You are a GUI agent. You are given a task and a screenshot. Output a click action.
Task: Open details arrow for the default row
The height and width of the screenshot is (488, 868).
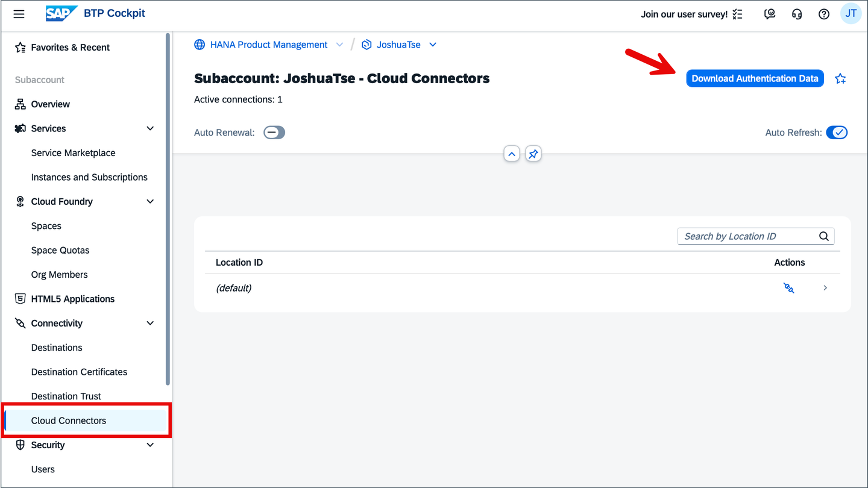tap(825, 288)
